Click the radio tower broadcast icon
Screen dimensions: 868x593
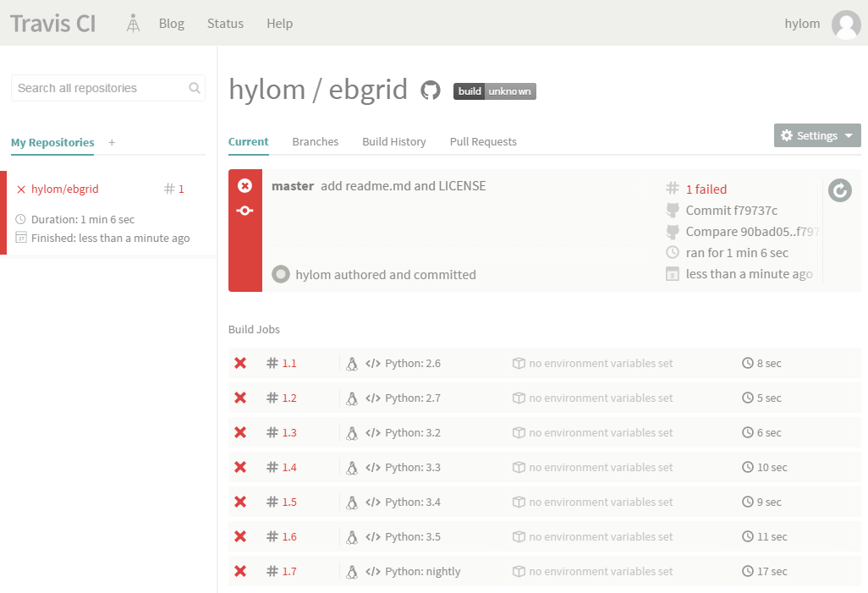133,23
